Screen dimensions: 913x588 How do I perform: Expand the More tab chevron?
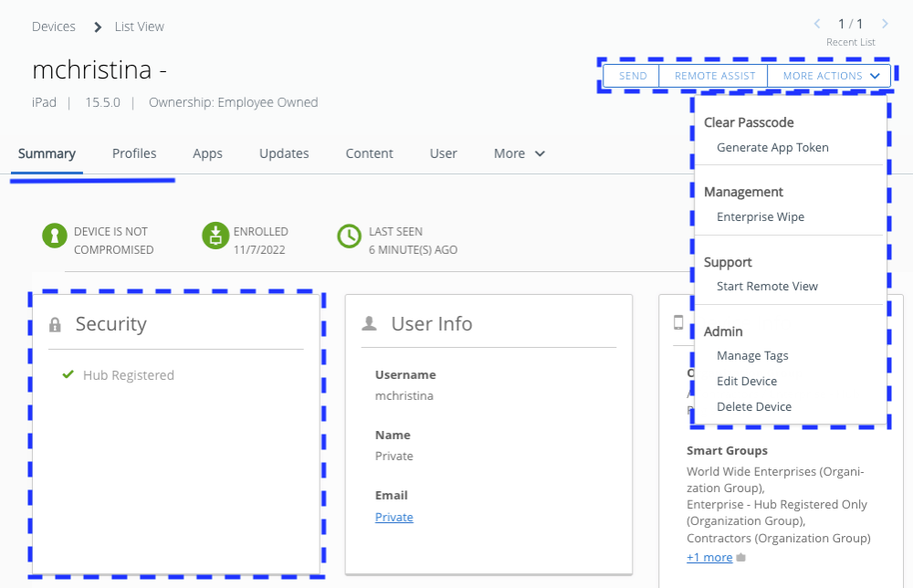click(x=539, y=153)
